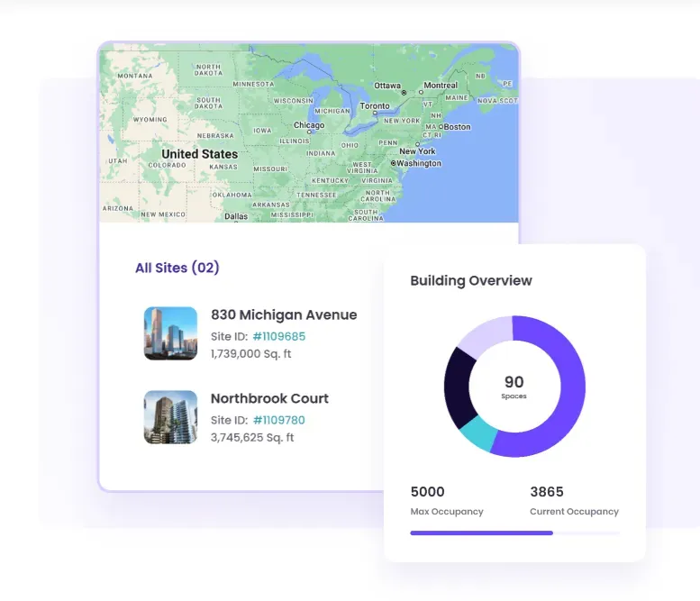Open Site ID #1109685 link
Viewport: 700px width, 601px height.
point(278,336)
